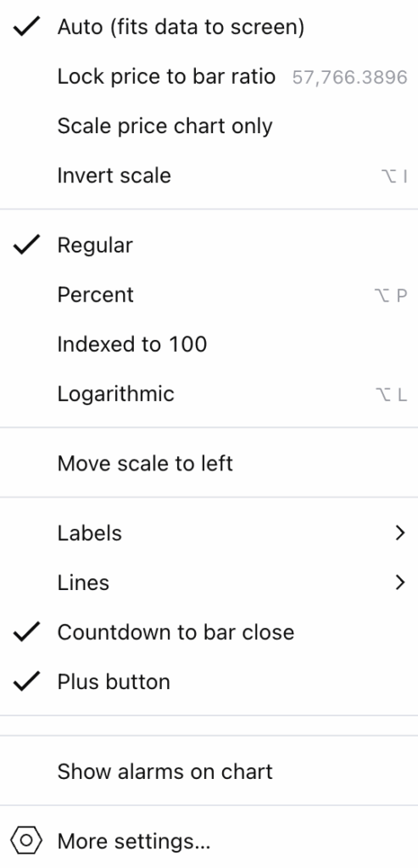Choose Move scale to left
The height and width of the screenshot is (868, 418).
[x=209, y=463]
